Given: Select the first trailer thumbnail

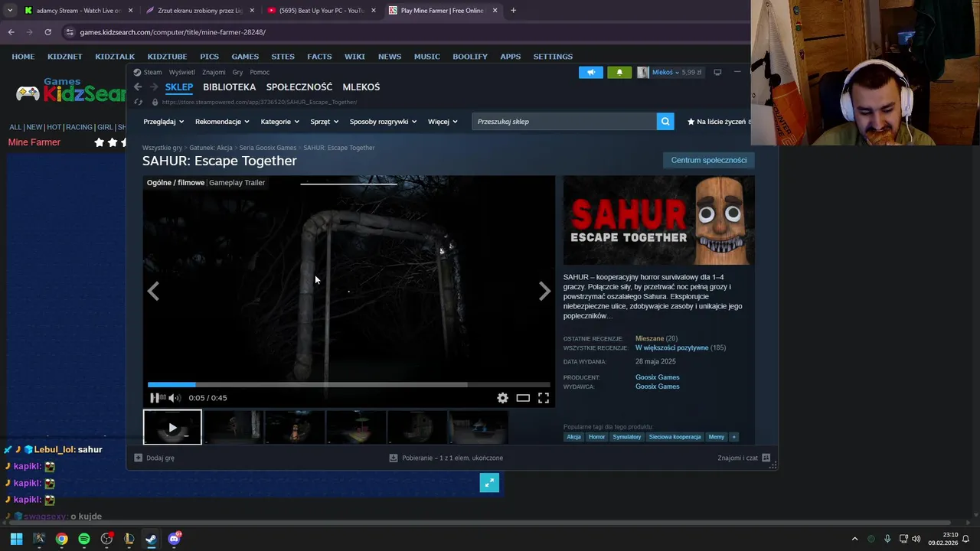Looking at the screenshot, I should [172, 427].
